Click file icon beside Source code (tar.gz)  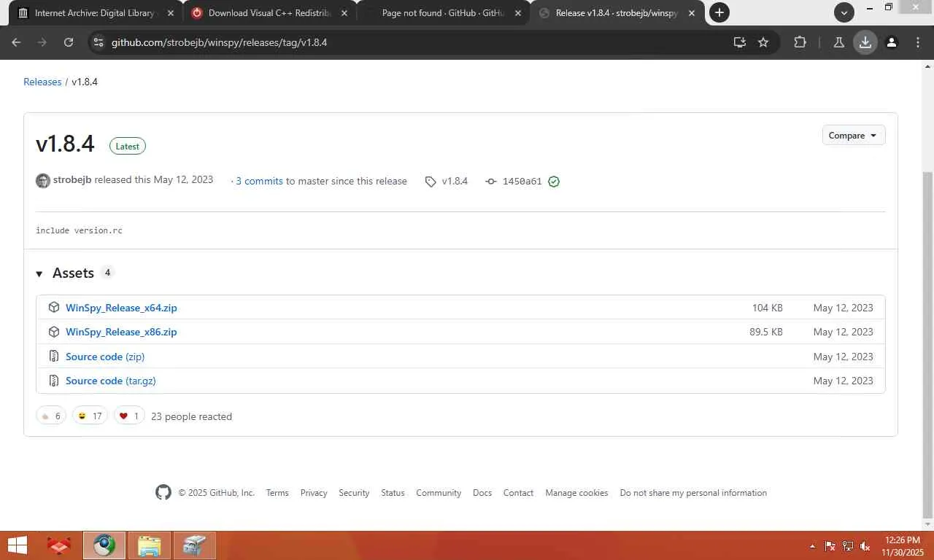(x=53, y=381)
